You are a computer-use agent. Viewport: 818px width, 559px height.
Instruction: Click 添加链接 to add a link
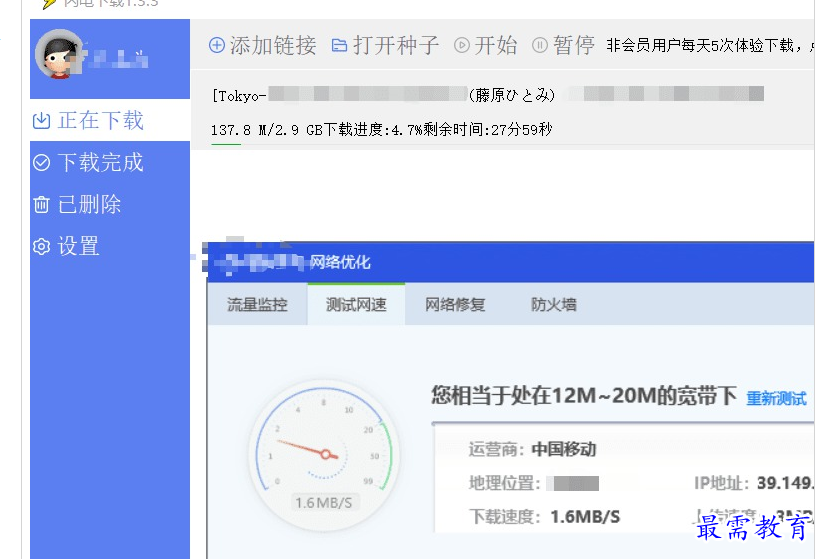coord(262,45)
